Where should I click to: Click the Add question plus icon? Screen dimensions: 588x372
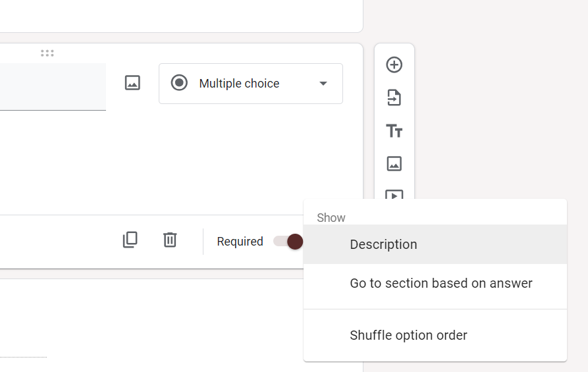[x=394, y=65]
